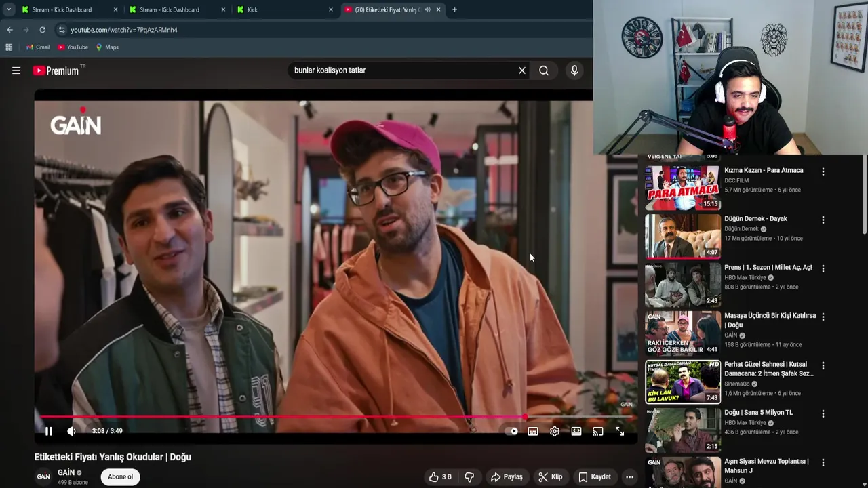Open the Gmail bookmark
The image size is (868, 488).
[38, 47]
